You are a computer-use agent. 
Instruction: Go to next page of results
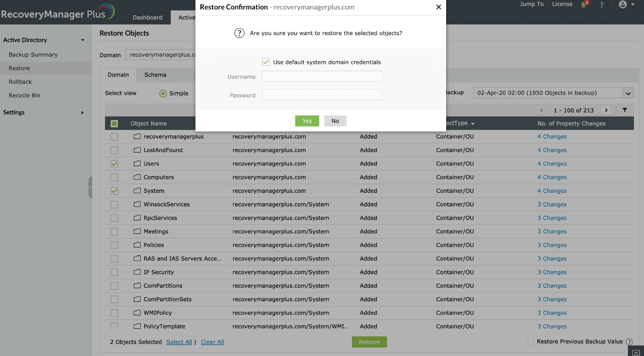606,110
